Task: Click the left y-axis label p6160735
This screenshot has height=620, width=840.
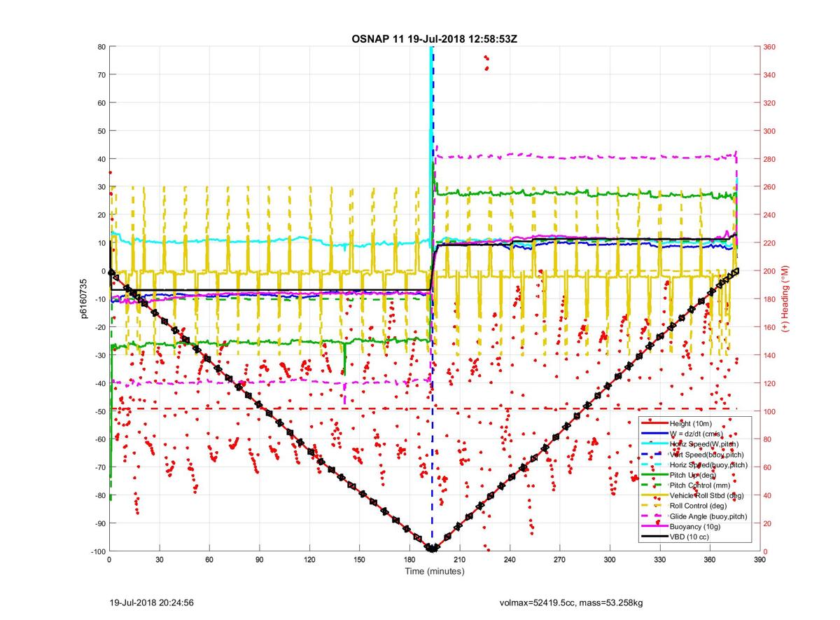Action: 83,299
